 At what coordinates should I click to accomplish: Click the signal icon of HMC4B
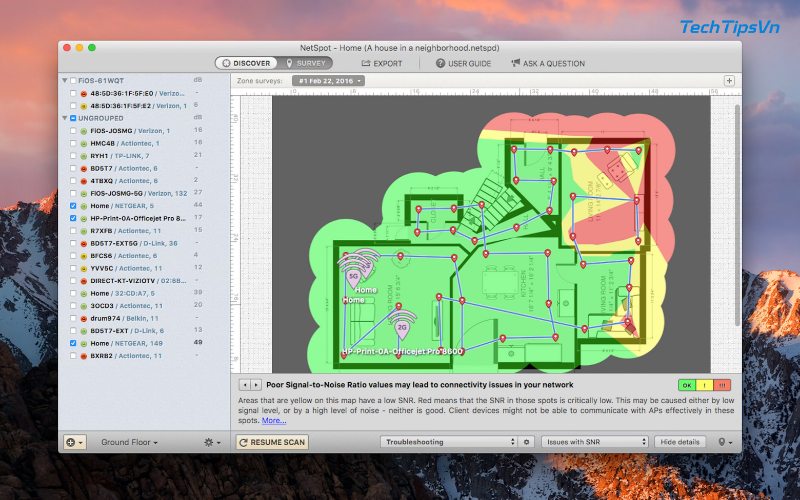[84, 143]
